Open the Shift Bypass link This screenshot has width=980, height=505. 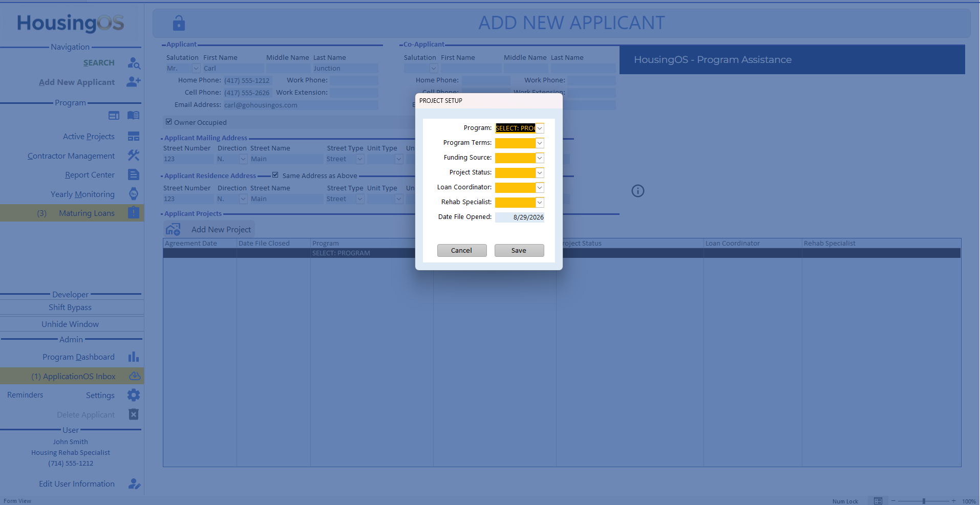[x=70, y=308]
